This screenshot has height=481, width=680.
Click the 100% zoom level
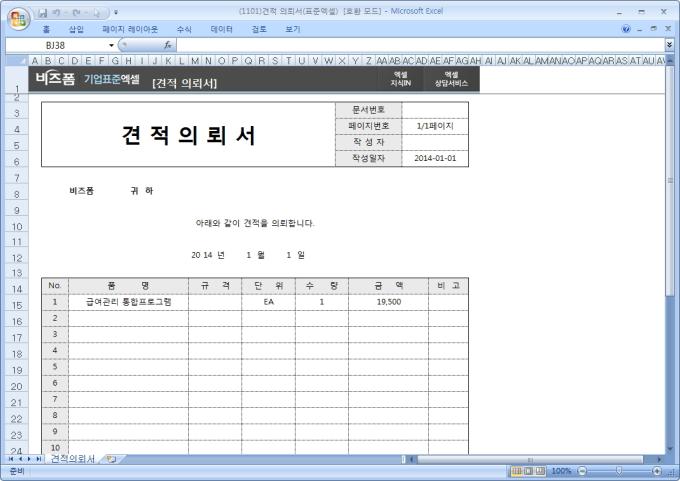point(561,471)
